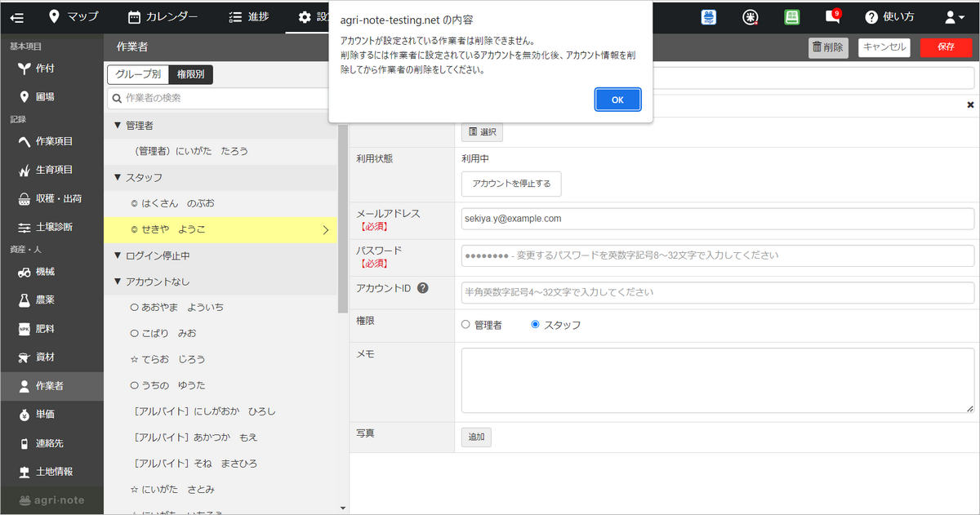The width and height of the screenshot is (980, 515).
Task: Click the 選択 select button
Action: coord(482,131)
